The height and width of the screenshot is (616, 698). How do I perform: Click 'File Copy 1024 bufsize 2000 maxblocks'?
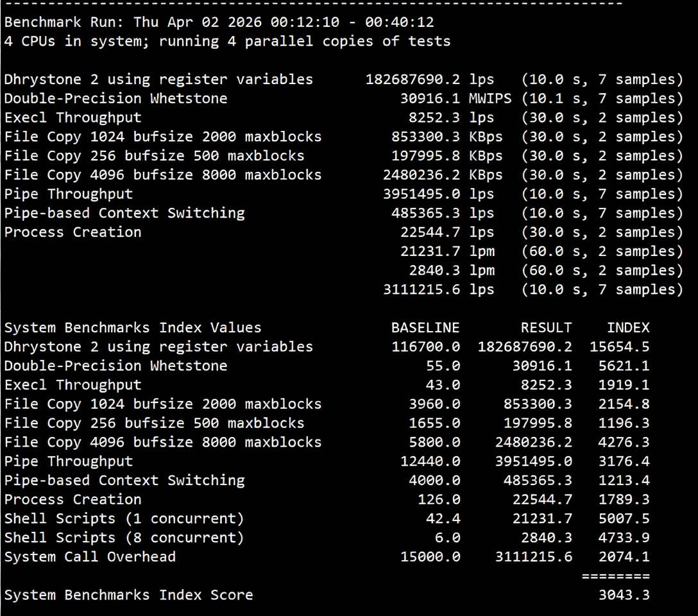[162, 136]
